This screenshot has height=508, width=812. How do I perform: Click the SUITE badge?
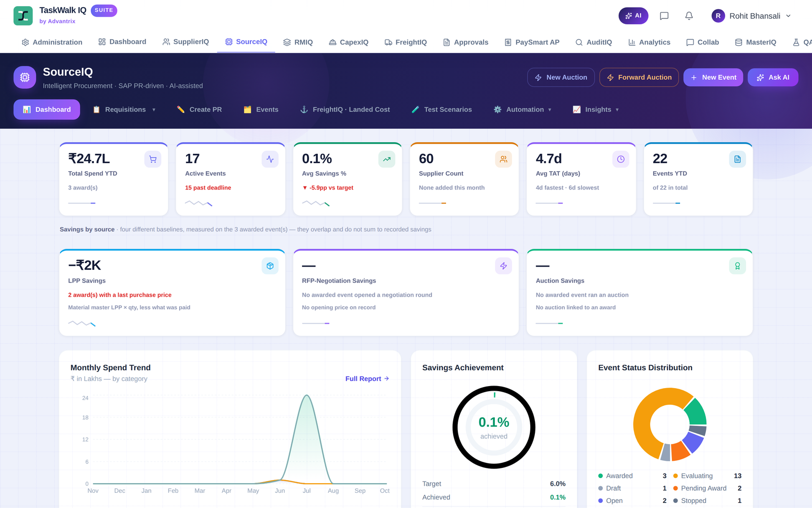tap(104, 10)
